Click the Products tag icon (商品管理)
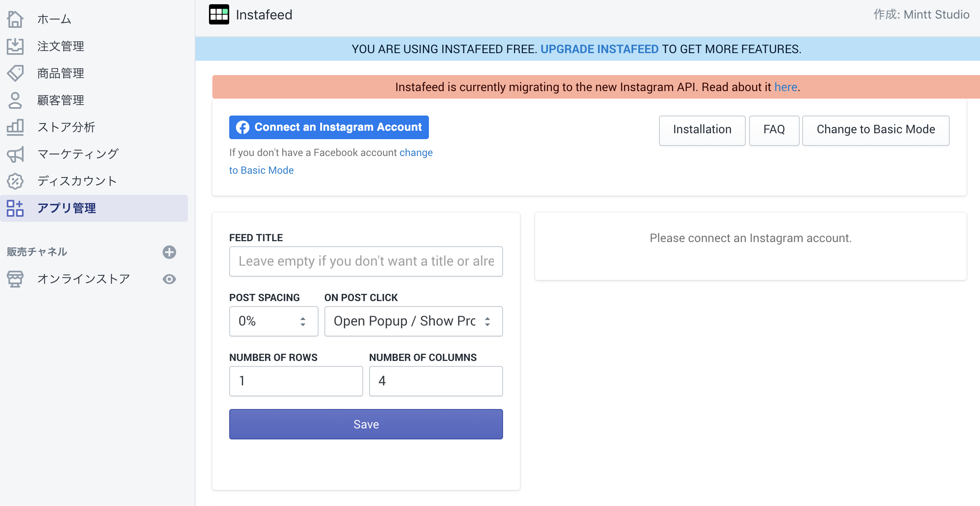The image size is (980, 506). click(15, 73)
